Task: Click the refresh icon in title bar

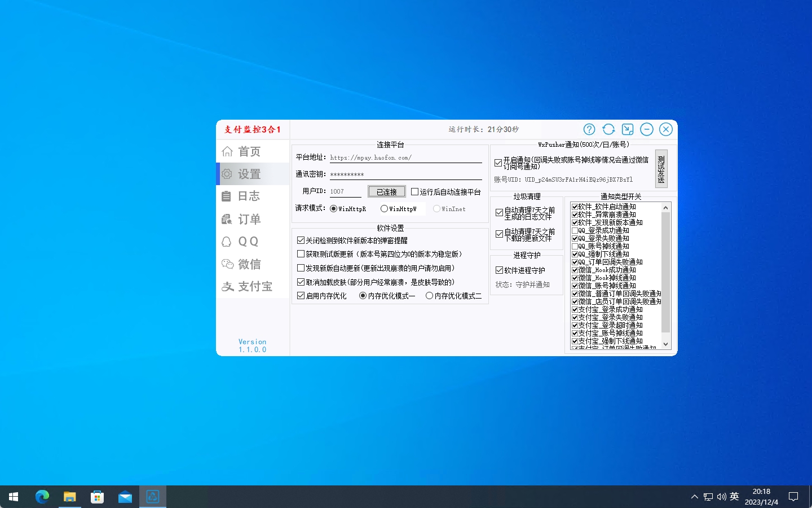Action: pos(608,129)
